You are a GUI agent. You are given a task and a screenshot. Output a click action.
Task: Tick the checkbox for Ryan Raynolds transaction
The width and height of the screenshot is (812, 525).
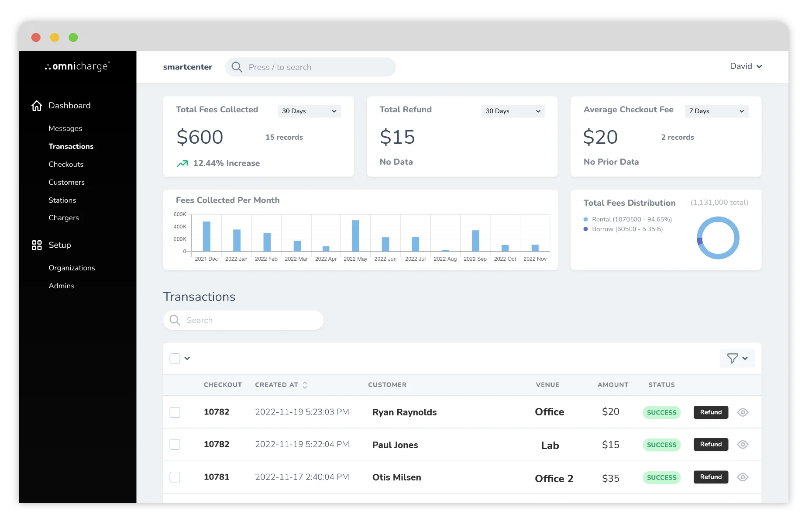click(175, 412)
